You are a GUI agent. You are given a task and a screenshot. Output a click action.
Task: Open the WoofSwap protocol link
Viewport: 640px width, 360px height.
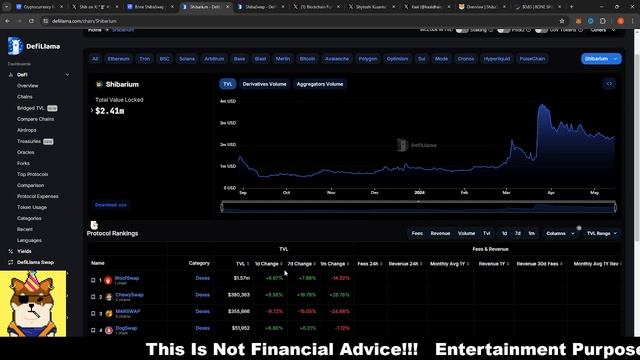tap(127, 278)
